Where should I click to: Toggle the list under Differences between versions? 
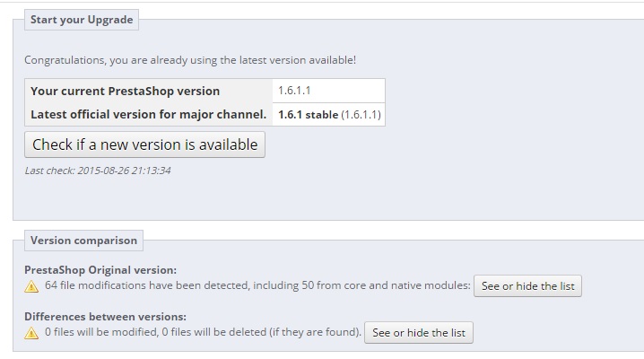point(419,333)
